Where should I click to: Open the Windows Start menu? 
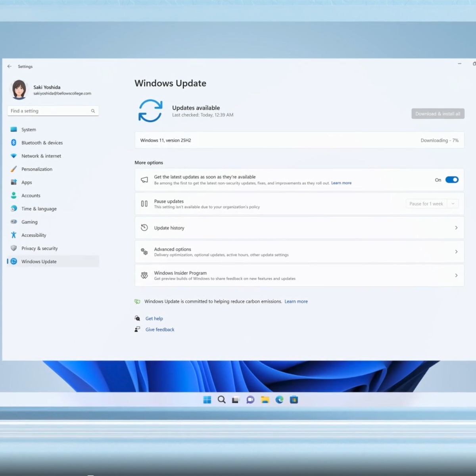pos(207,400)
